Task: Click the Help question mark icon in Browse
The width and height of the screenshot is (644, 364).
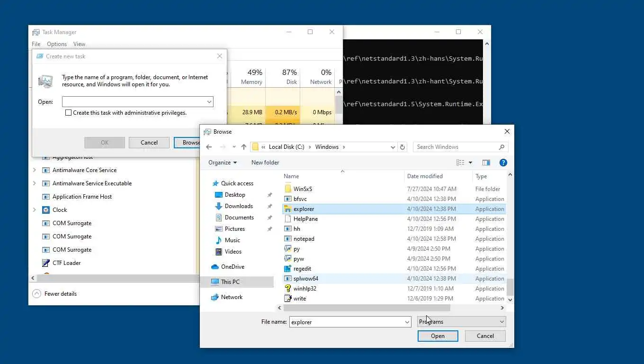Action: (x=503, y=163)
